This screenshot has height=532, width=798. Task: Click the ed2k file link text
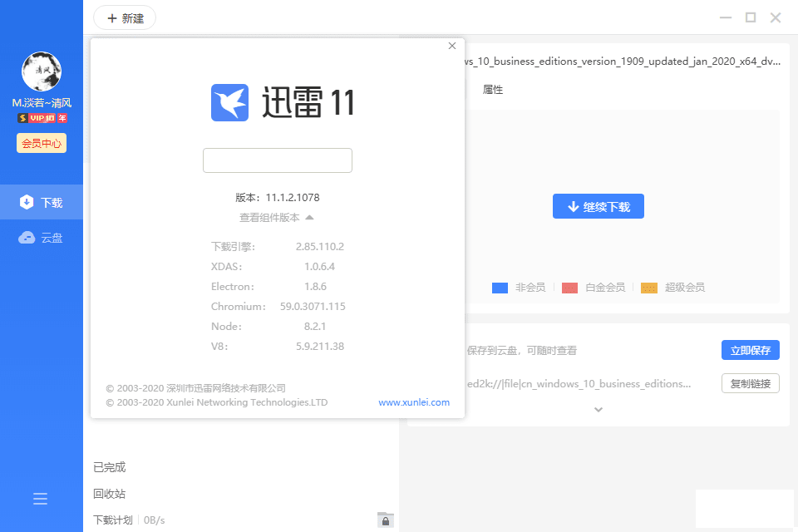point(579,384)
